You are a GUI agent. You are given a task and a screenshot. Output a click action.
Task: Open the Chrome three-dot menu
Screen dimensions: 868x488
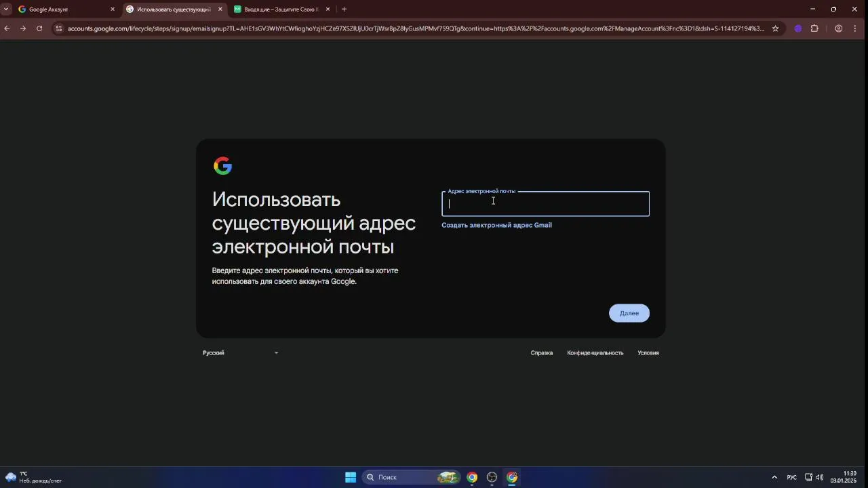856,28
